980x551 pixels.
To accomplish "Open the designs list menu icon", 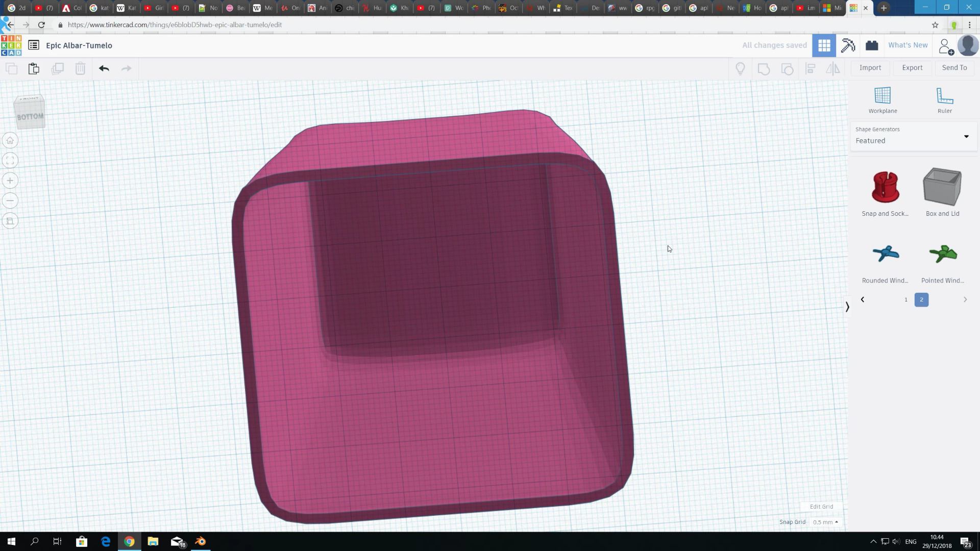I will pyautogui.click(x=34, y=45).
